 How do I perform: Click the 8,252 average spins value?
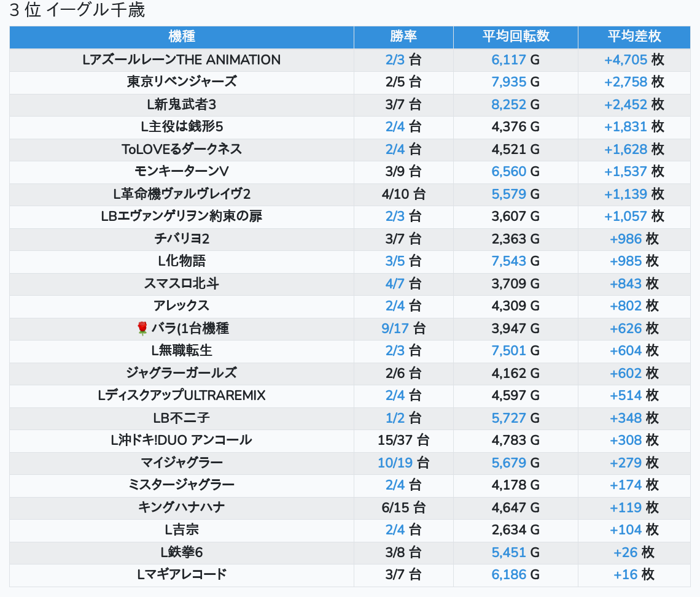(508, 105)
